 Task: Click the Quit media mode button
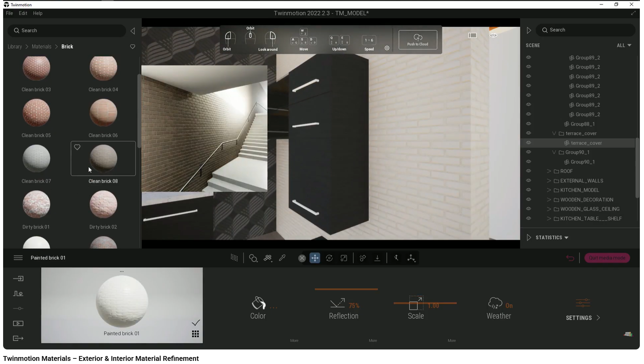click(607, 258)
